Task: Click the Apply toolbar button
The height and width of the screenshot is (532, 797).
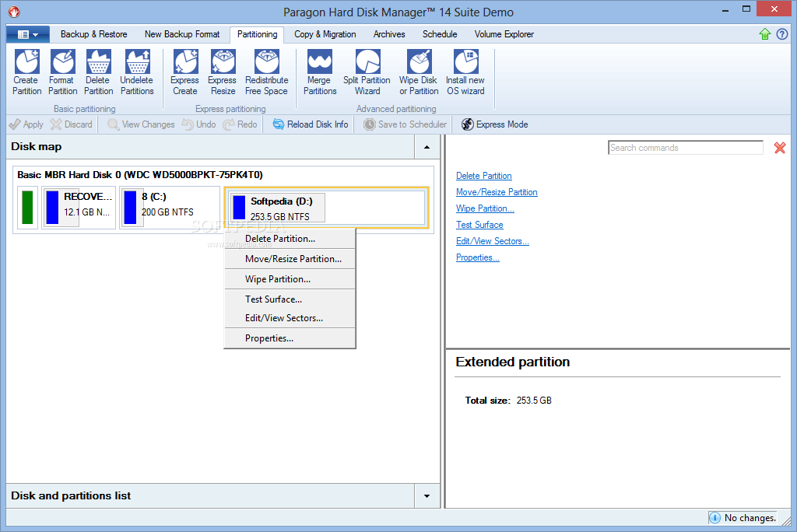Action: pos(26,124)
